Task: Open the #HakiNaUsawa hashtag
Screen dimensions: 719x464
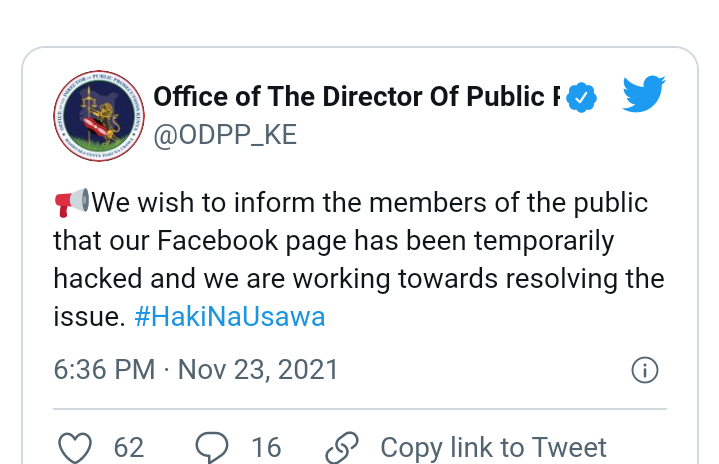Action: click(230, 317)
